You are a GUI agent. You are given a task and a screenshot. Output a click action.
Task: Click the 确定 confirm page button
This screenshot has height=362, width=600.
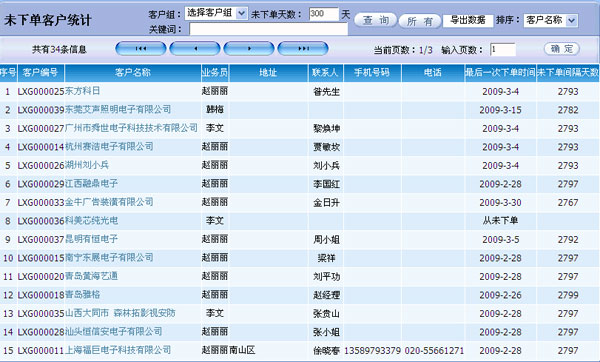point(562,49)
